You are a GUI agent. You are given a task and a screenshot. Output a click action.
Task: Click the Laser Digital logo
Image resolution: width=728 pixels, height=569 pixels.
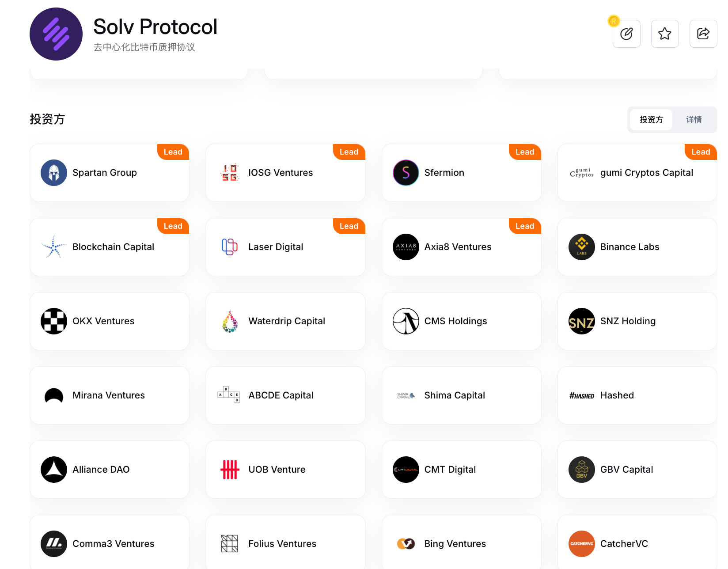point(230,247)
